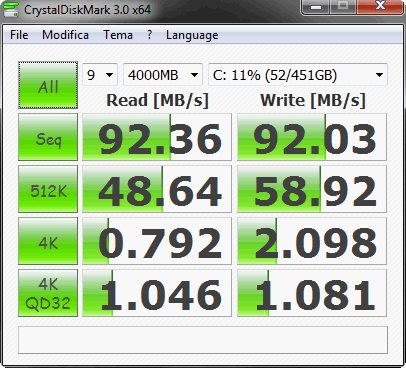This screenshot has height=368, width=406.
Task: Start the 4K QD32 benchmark test
Action: pyautogui.click(x=48, y=293)
